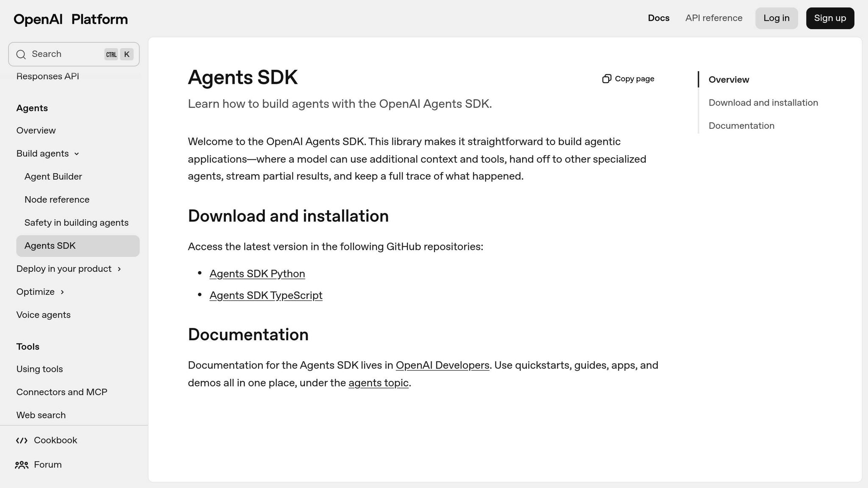The width and height of the screenshot is (868, 488).
Task: Follow the OpenAI Developers link
Action: 442,365
